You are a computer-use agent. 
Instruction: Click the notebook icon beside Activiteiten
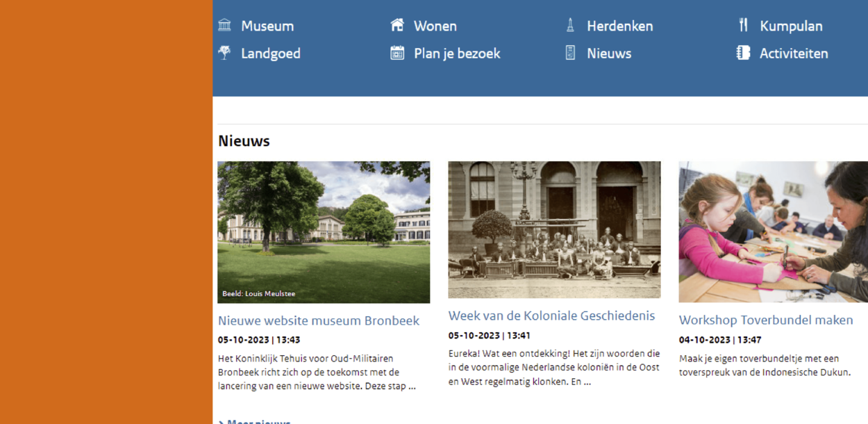pos(743,53)
